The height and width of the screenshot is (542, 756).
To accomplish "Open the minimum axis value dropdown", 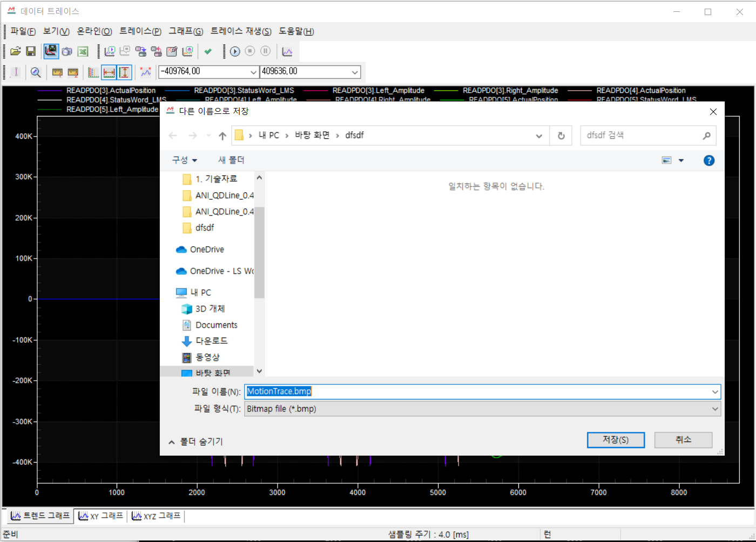I will click(253, 71).
